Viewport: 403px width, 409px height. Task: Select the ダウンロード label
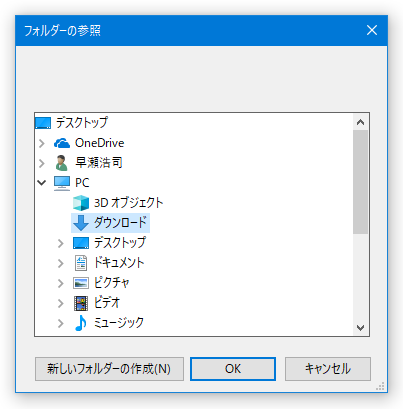pos(120,223)
